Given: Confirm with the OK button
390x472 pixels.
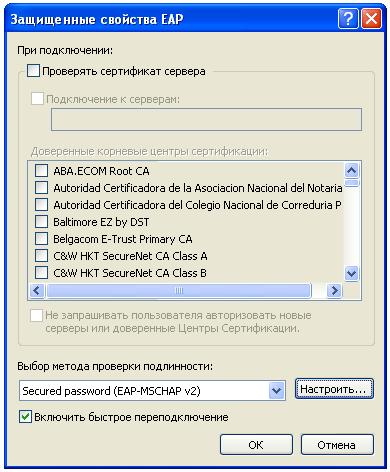Looking at the screenshot, I should pos(256,445).
